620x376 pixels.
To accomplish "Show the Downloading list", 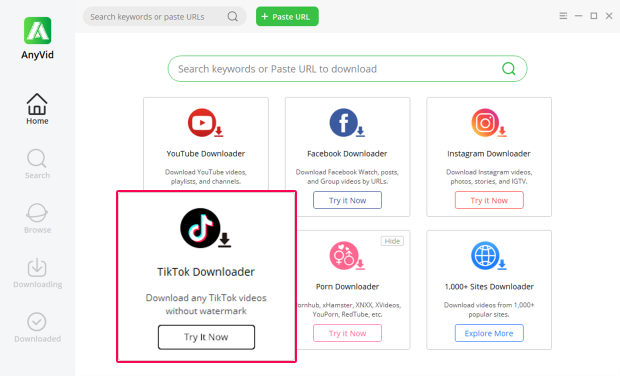I will click(x=37, y=273).
